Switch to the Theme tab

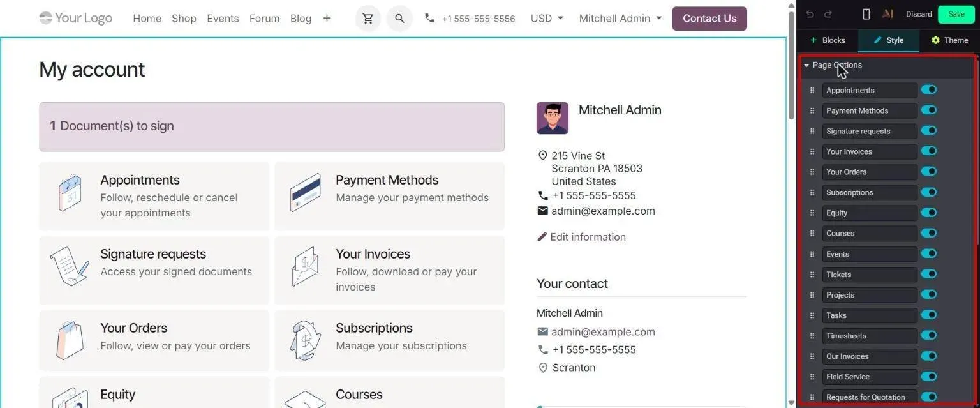click(x=949, y=40)
